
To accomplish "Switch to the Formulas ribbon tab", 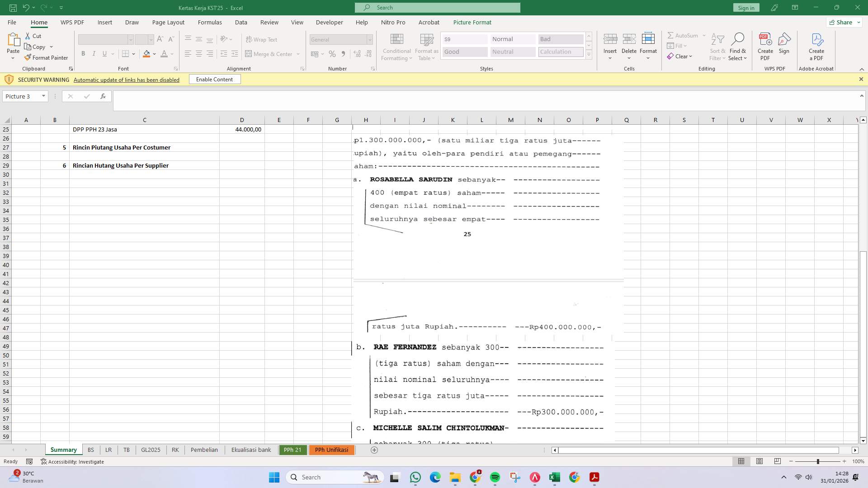I will click(210, 22).
